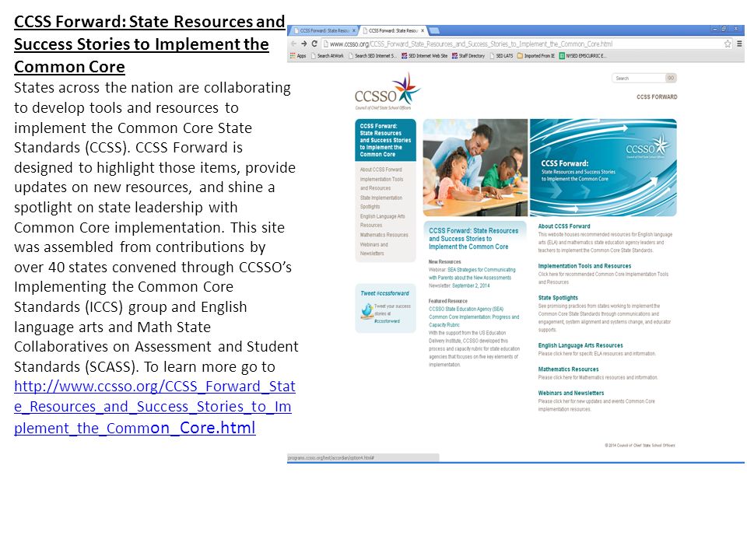The height and width of the screenshot is (560, 747).
Task: Open Webinars and Newsletters in left sidebar menu
Action: coord(374,249)
